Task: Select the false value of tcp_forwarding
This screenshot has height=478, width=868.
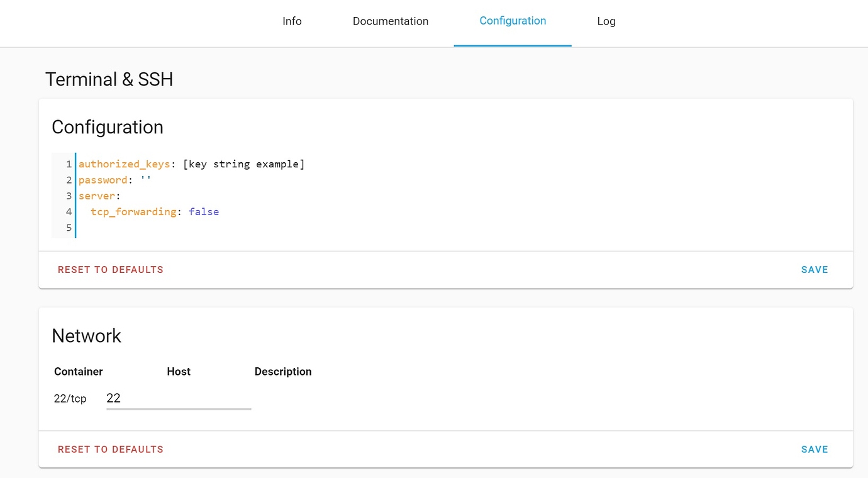Action: coord(204,211)
